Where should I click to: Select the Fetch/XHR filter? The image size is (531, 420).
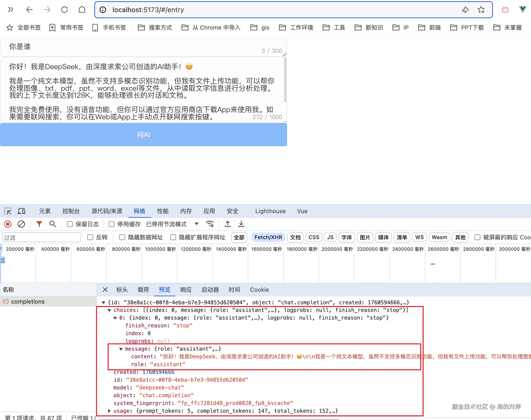[x=268, y=237]
